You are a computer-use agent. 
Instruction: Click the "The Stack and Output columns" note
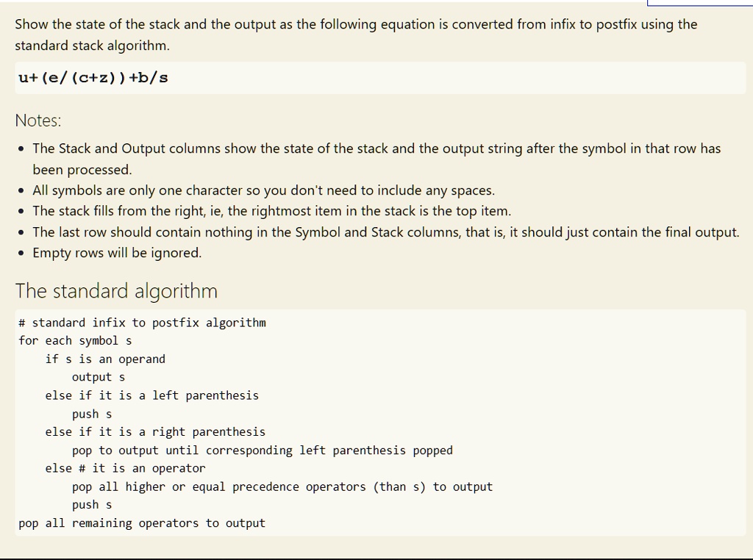(x=376, y=148)
